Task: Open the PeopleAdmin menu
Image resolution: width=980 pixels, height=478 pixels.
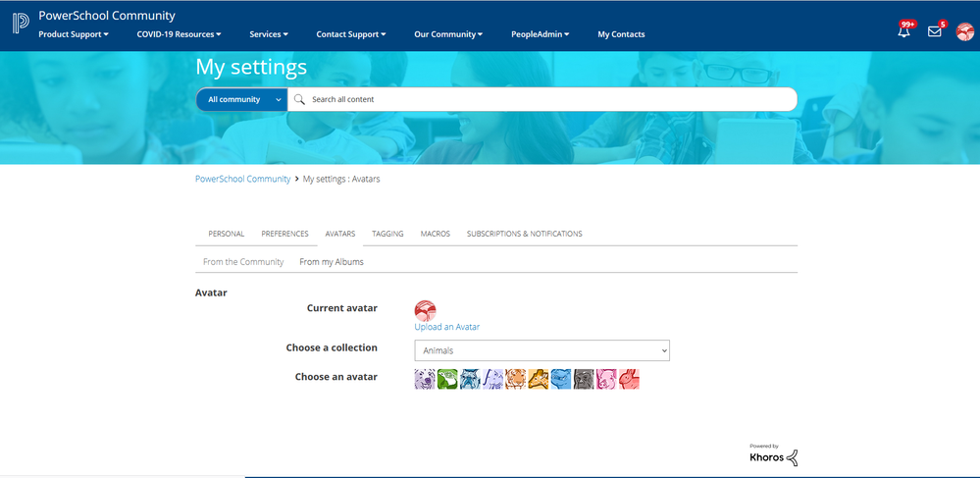Action: 540,34
